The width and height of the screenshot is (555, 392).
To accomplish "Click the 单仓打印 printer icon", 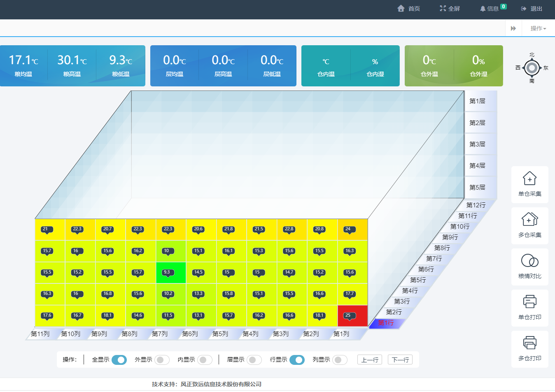I will 529,302.
